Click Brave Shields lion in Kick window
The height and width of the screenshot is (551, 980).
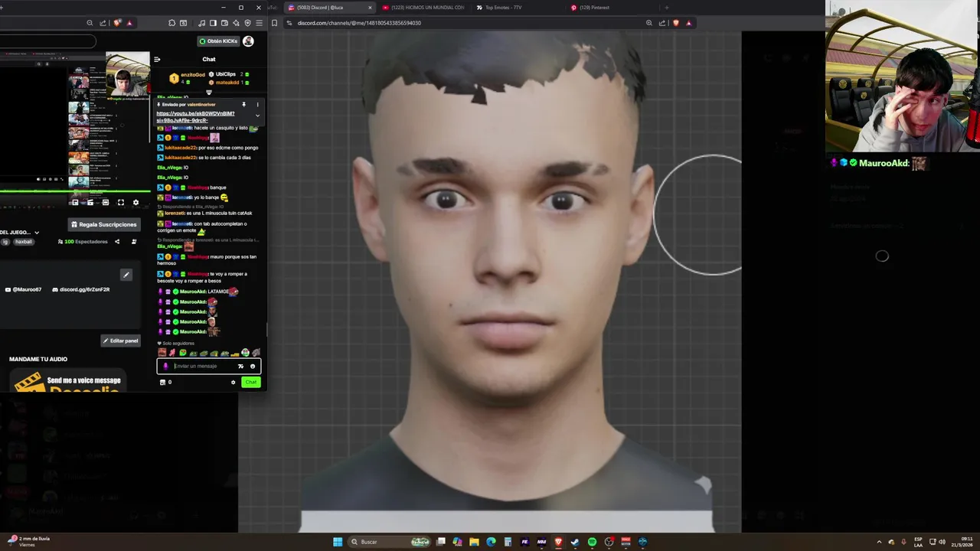point(116,23)
